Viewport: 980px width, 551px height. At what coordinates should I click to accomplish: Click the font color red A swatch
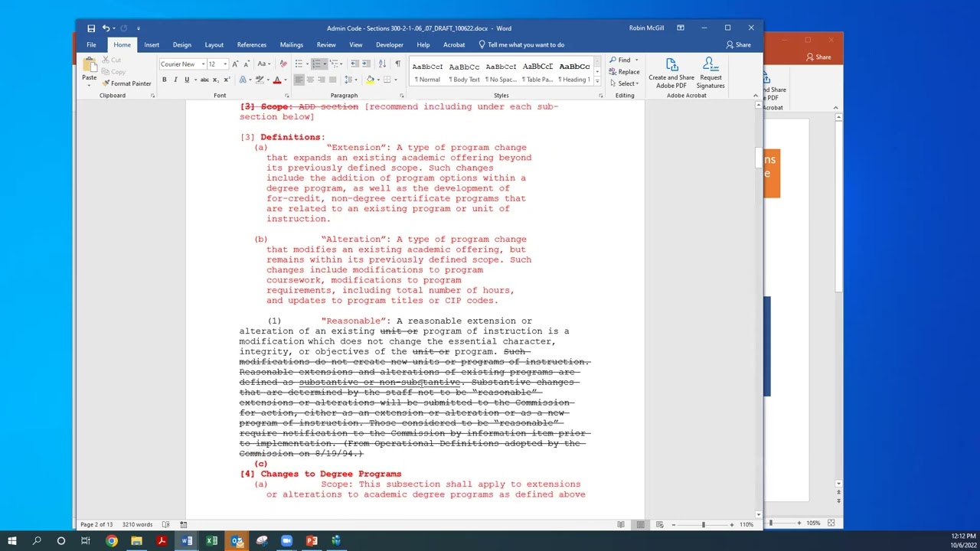(x=276, y=80)
